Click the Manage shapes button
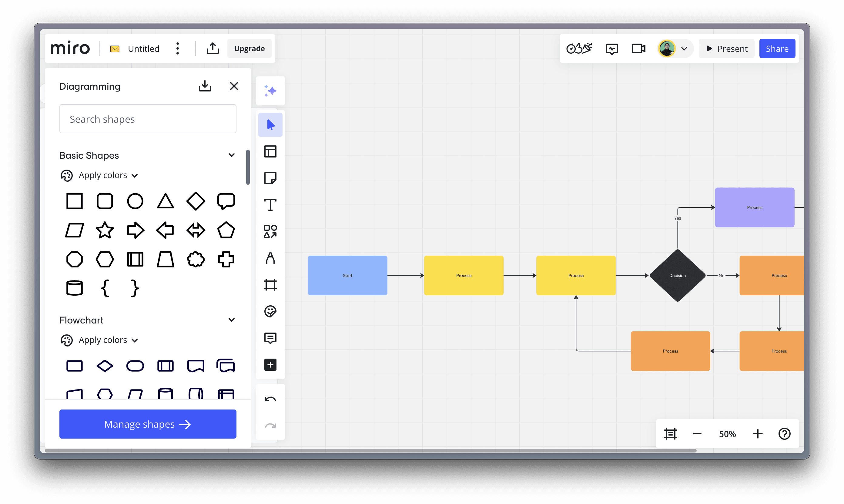 coord(148,424)
